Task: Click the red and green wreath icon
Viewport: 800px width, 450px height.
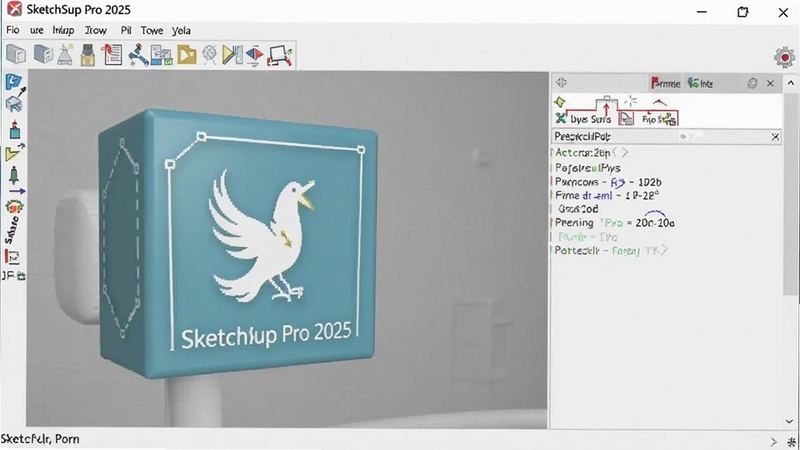Action: [14, 207]
